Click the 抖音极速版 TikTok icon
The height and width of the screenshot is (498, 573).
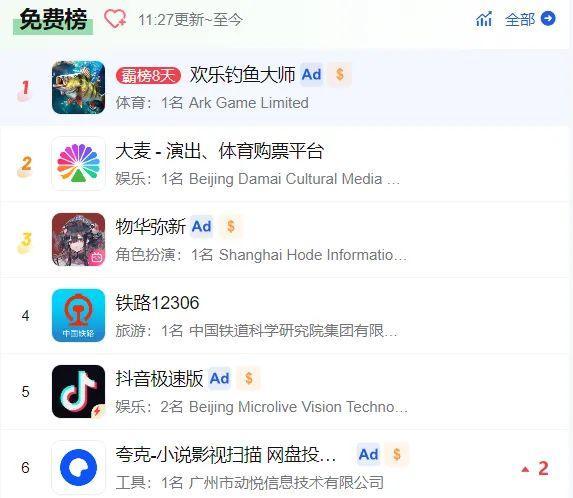coord(78,391)
